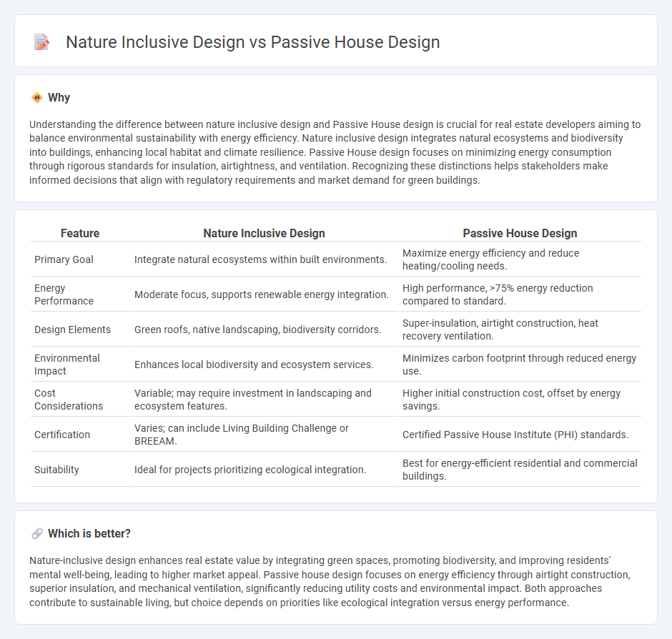The image size is (672, 639).
Task: Click the Certification row label
Action: coord(61,434)
